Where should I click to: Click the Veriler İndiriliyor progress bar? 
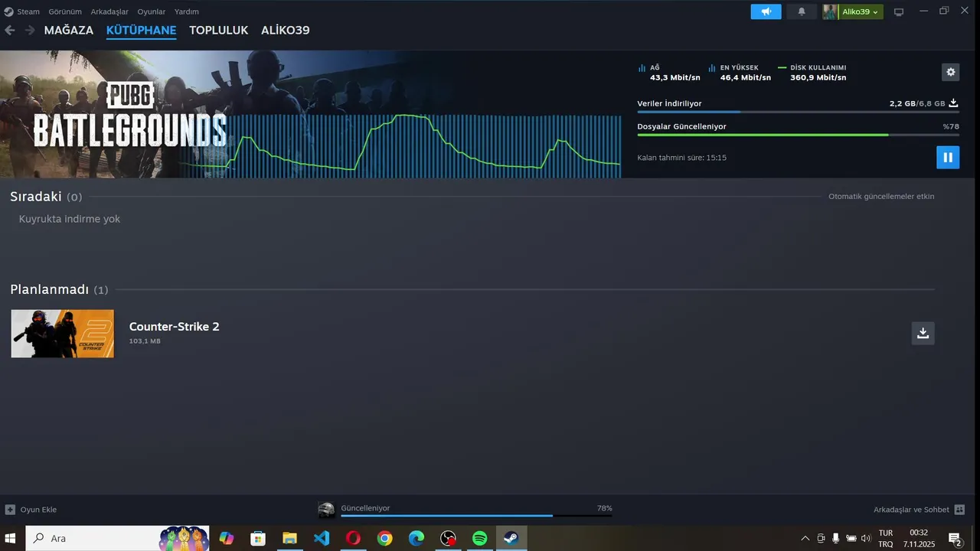(798, 112)
